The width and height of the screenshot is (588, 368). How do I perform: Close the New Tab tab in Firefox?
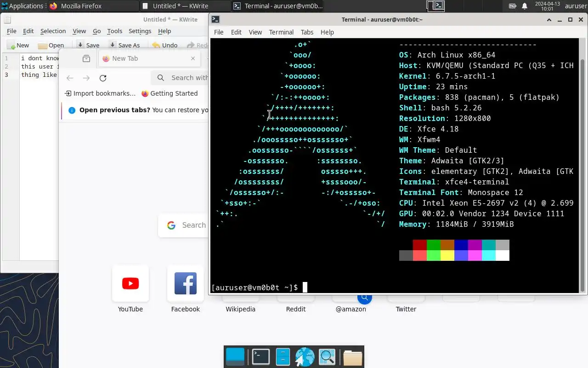[193, 58]
